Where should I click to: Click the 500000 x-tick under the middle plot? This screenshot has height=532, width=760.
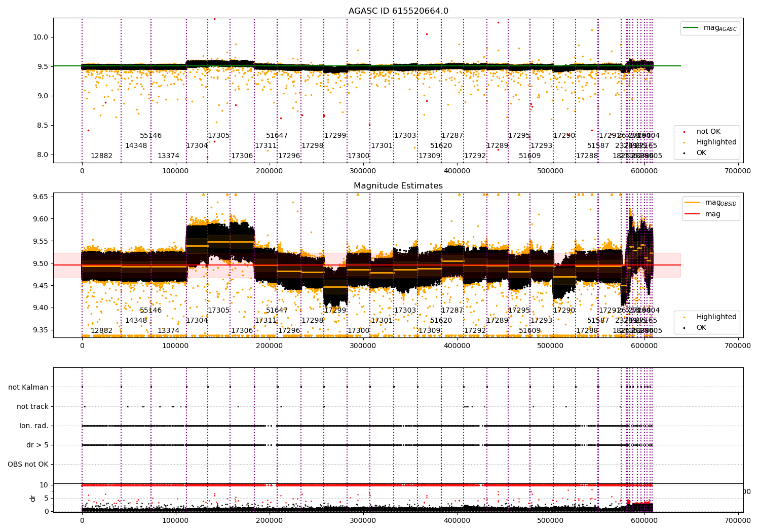tap(551, 346)
